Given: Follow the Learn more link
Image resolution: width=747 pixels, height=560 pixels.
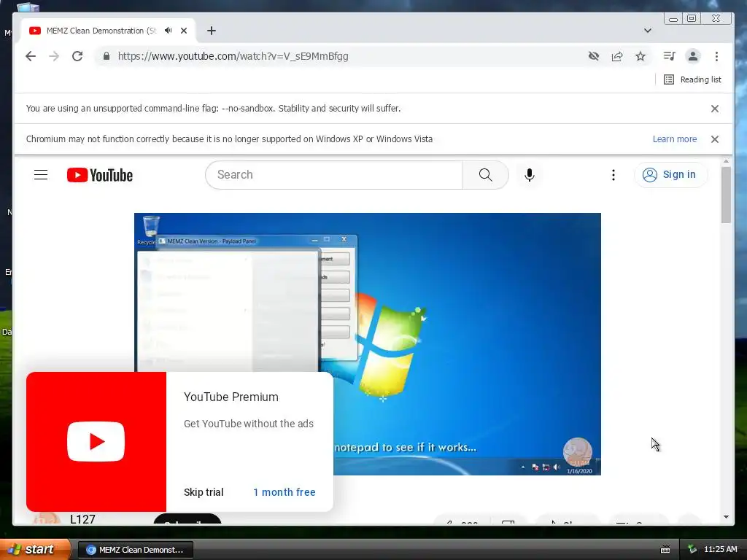Looking at the screenshot, I should click(675, 139).
